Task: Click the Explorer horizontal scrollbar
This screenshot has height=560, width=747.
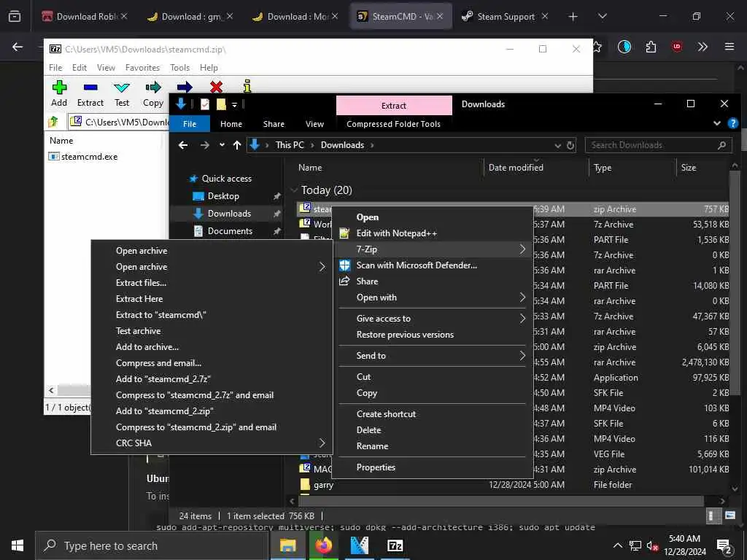Action: 501,501
